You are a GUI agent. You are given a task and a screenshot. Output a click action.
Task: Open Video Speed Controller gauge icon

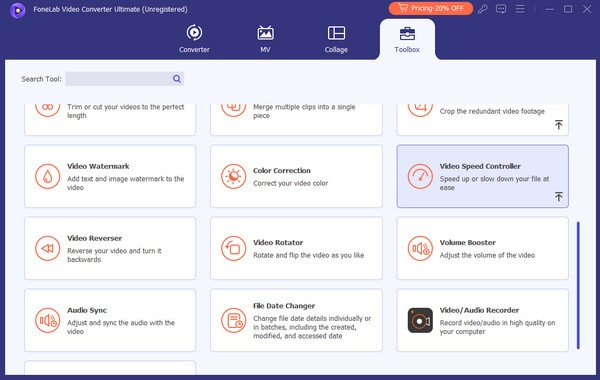tap(420, 176)
